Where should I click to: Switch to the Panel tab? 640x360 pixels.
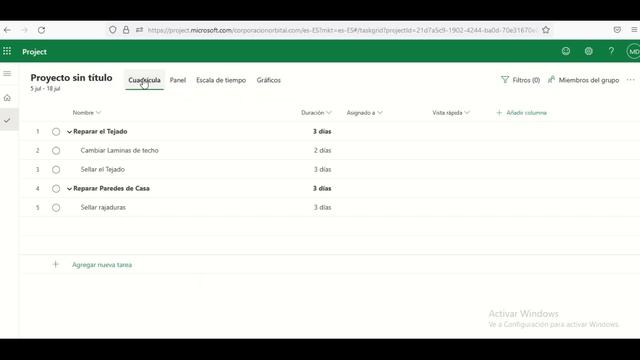[178, 80]
